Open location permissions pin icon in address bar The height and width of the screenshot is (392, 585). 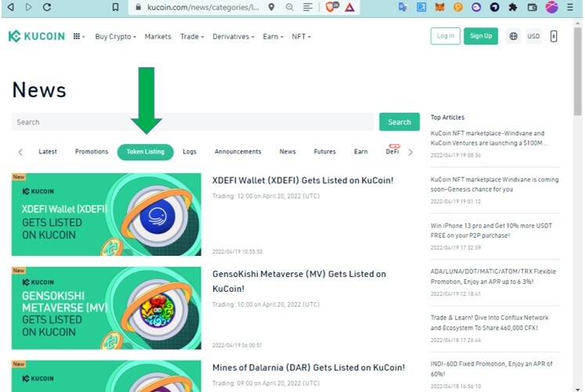[272, 7]
